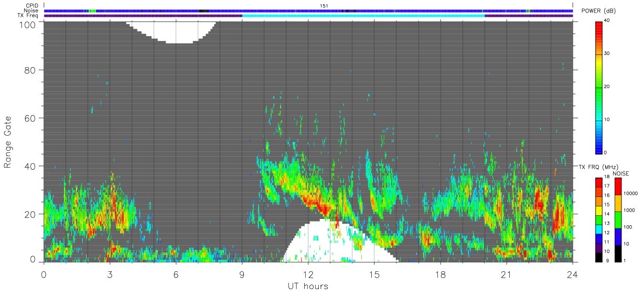The height and width of the screenshot is (297, 644).
Task: Click the 60 tick on Range Gate axis
Action: (30, 118)
